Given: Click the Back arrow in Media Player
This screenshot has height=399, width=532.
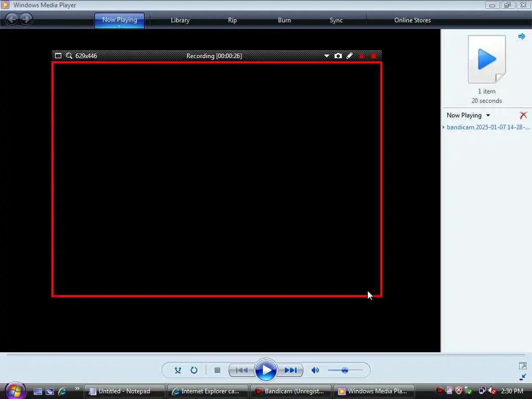Looking at the screenshot, I should pos(12,19).
